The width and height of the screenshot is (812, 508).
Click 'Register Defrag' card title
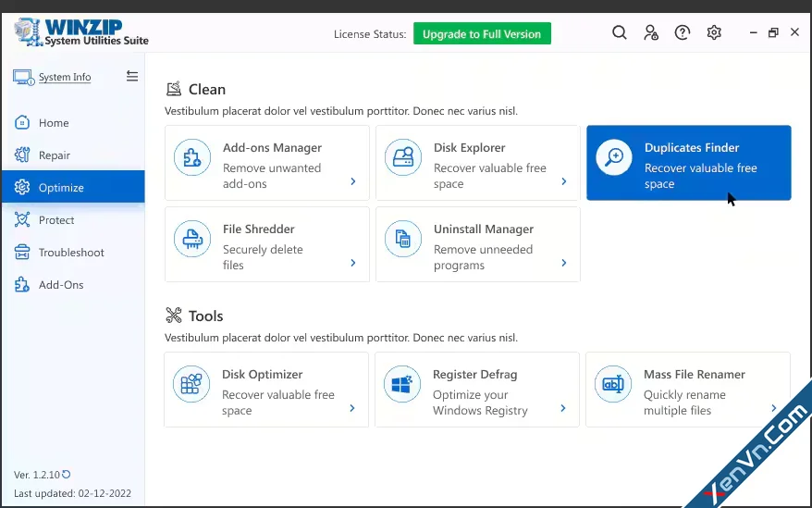[474, 374]
